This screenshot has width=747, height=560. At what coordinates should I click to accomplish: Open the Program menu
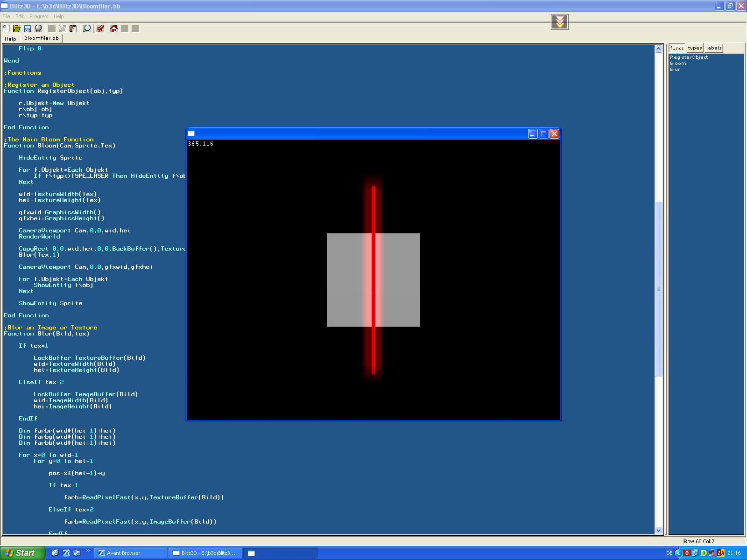click(39, 16)
